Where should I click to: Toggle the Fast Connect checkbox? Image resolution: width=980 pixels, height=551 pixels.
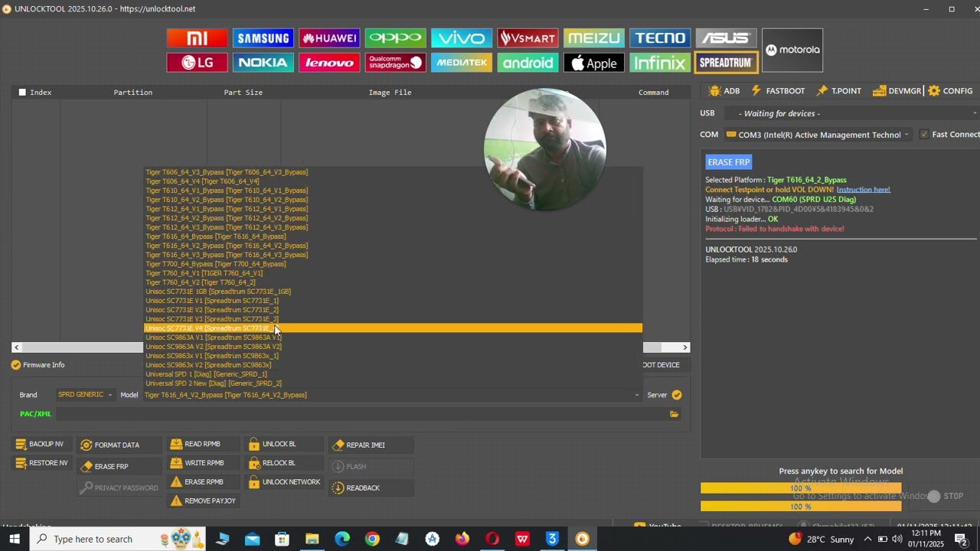924,135
